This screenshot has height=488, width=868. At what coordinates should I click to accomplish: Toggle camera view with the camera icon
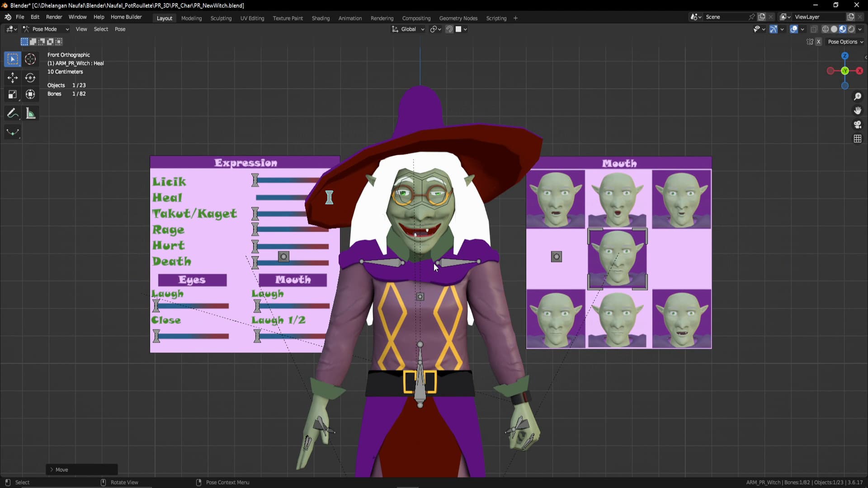click(857, 125)
